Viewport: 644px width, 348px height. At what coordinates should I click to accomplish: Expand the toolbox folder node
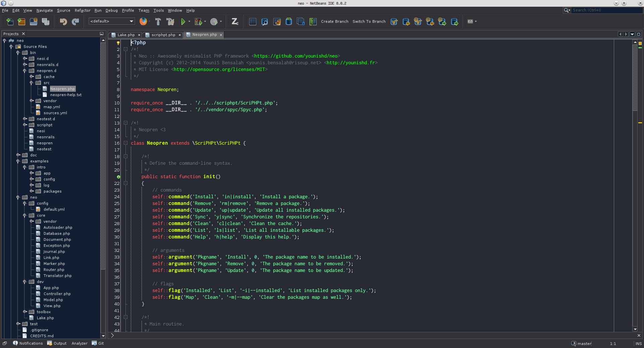(x=25, y=311)
